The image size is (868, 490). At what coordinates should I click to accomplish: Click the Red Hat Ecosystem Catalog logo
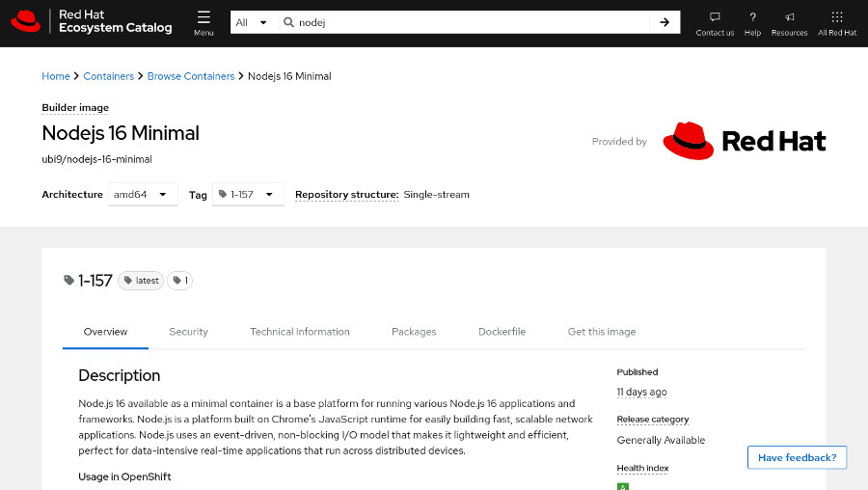click(92, 21)
